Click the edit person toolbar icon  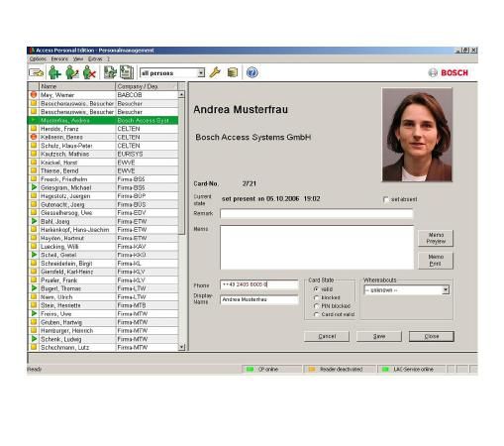[x=72, y=72]
